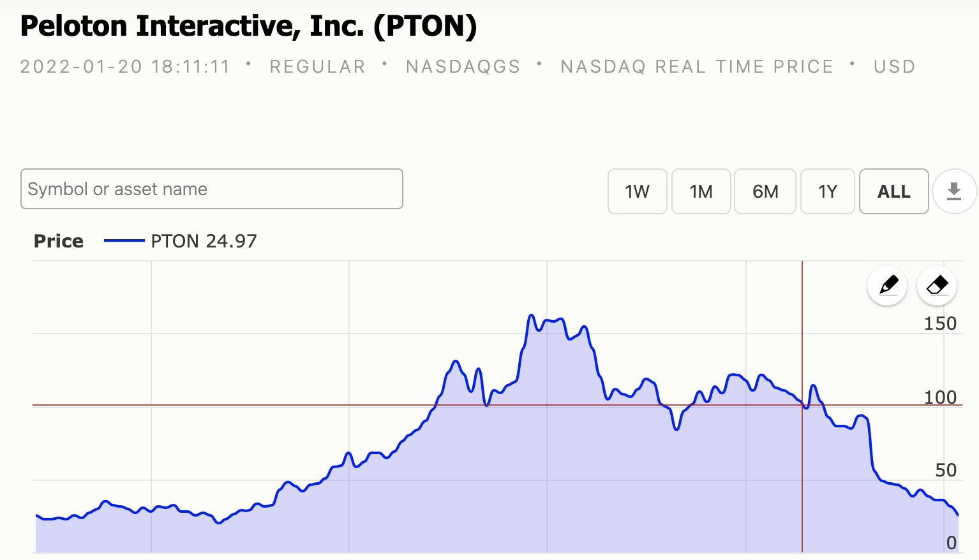Image resolution: width=979 pixels, height=560 pixels.
Task: Focus the Symbol or asset name field
Action: [x=211, y=189]
